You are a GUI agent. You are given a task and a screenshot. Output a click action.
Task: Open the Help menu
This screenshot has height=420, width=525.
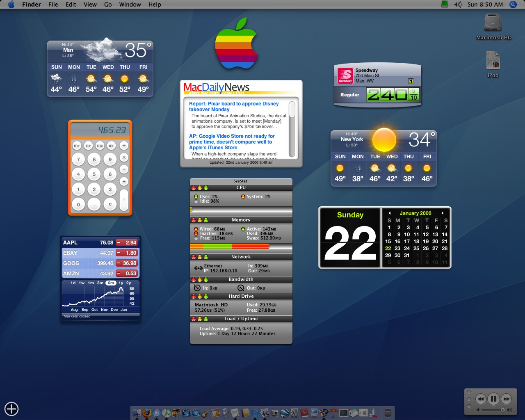(x=155, y=5)
